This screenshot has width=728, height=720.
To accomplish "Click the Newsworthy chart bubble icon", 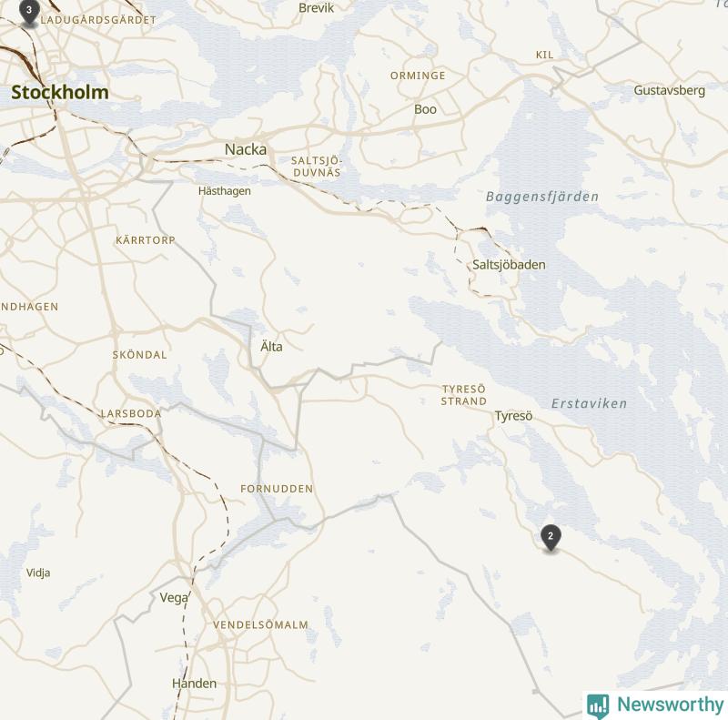I will click(x=598, y=706).
